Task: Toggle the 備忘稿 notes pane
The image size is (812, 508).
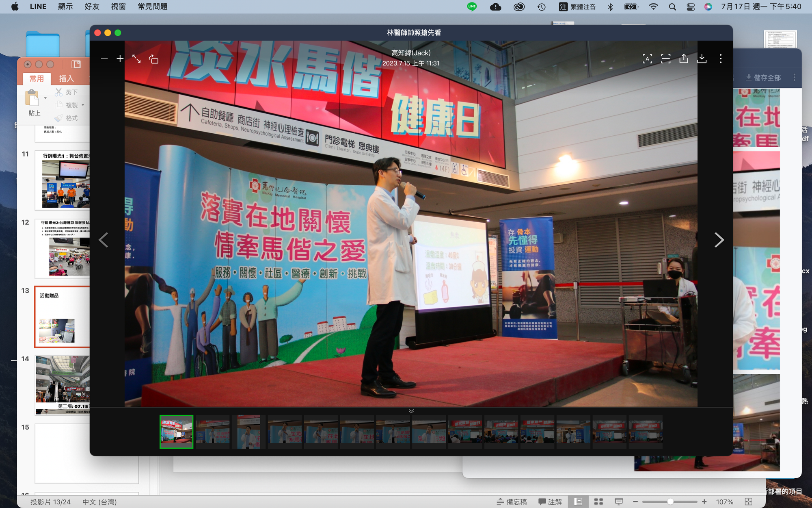Action: click(x=512, y=502)
